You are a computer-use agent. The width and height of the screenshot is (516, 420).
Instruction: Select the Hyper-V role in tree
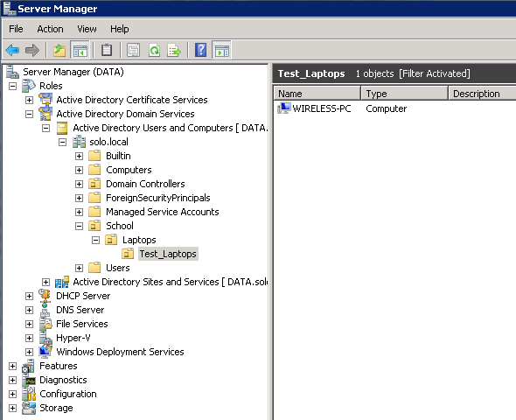pos(73,338)
